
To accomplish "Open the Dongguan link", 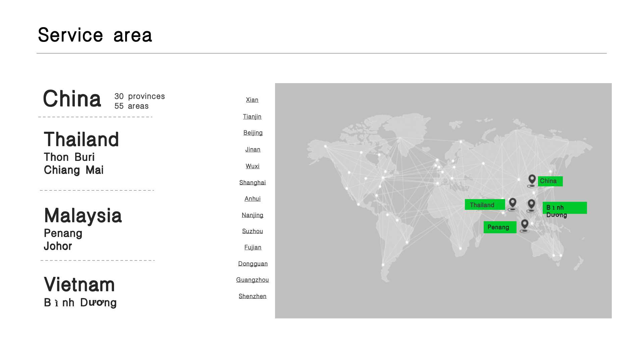I will point(253,264).
